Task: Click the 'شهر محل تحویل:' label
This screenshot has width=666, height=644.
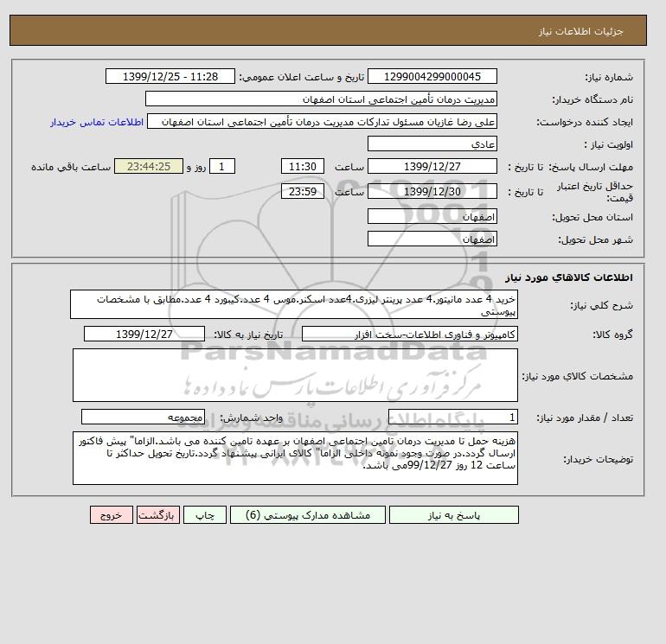Action: (595, 239)
